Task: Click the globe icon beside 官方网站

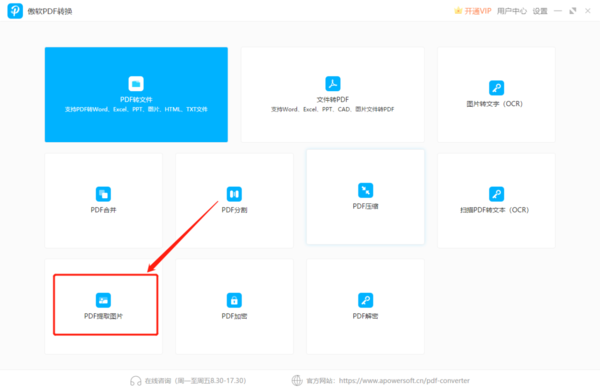Action: pos(297,381)
